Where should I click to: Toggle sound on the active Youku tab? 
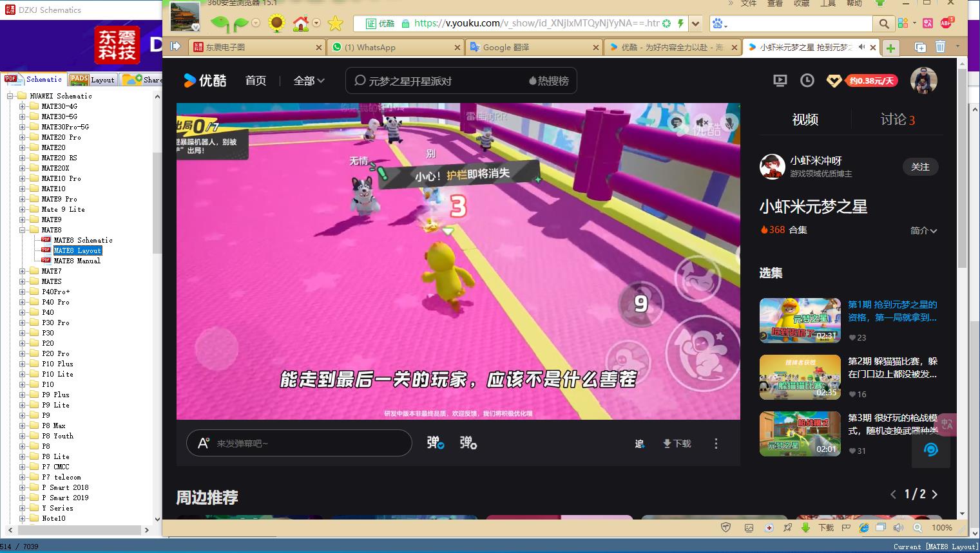pos(861,47)
